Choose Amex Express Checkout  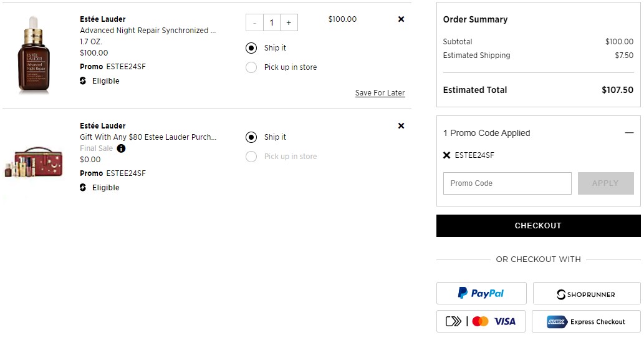(587, 321)
